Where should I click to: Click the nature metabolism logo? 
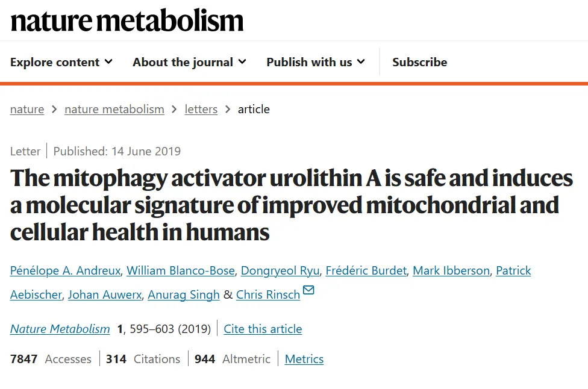[x=127, y=20]
